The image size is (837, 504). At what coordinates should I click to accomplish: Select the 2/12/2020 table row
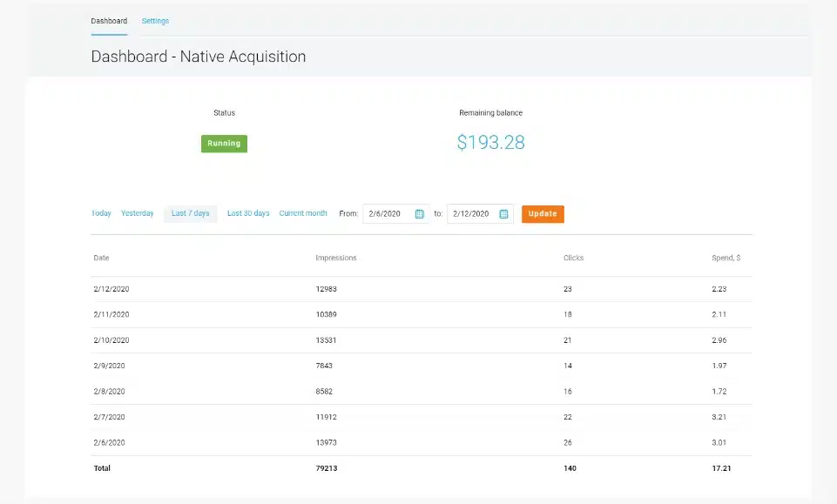coord(422,289)
